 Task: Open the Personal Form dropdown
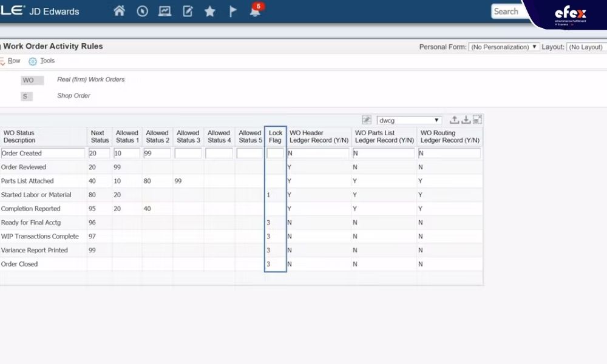pos(504,47)
